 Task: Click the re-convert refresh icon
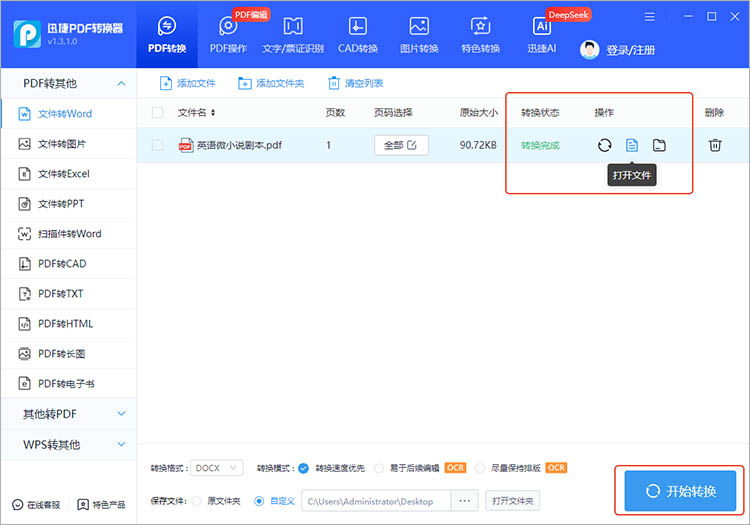tap(604, 145)
